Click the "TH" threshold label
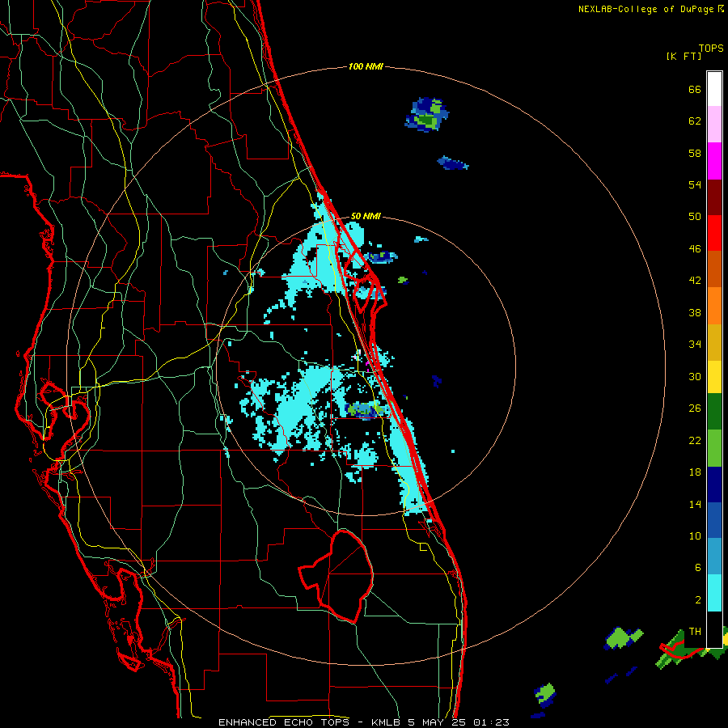This screenshot has height=728, width=728. tap(695, 632)
